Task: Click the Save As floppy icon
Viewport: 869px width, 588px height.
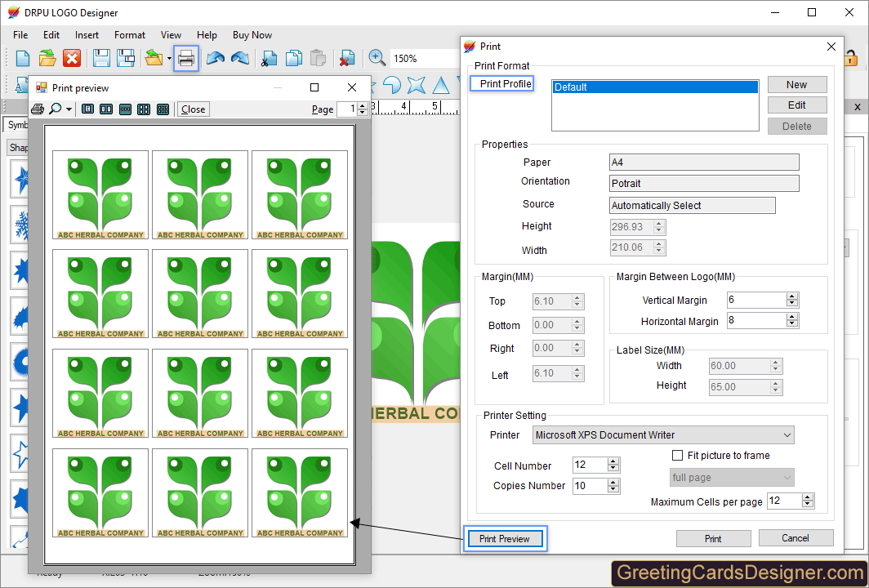Action: click(x=126, y=58)
